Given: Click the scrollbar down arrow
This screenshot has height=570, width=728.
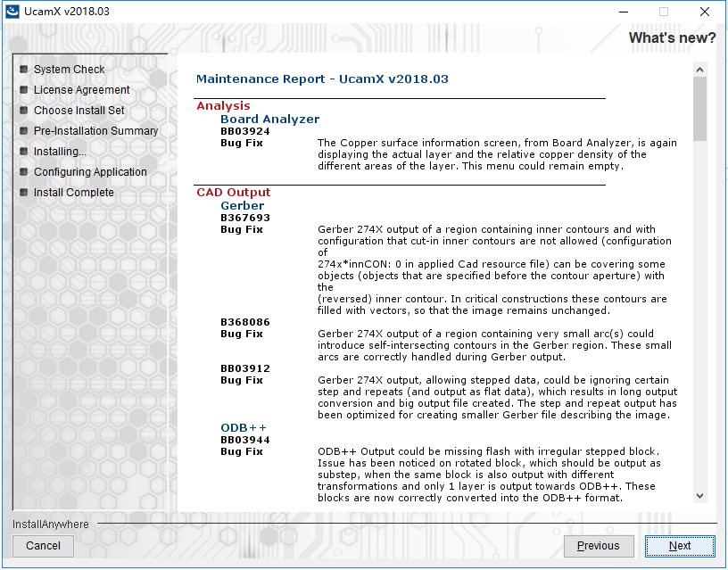Looking at the screenshot, I should coord(699,496).
